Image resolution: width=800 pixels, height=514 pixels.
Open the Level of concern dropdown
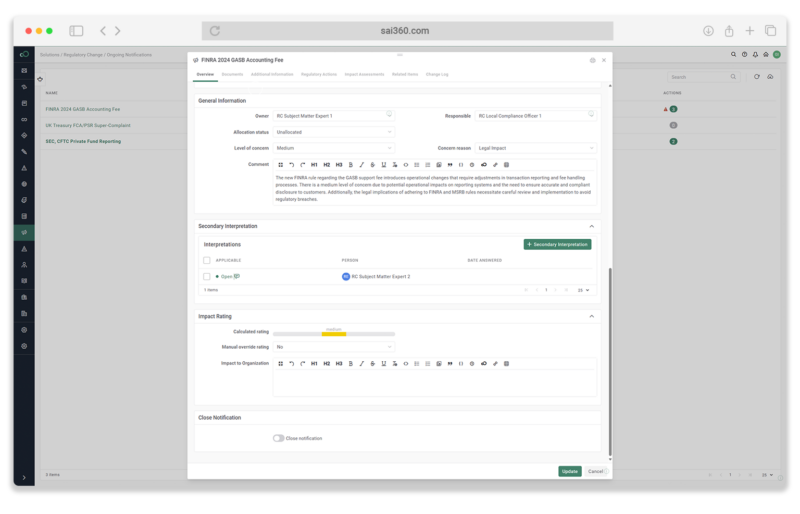[334, 148]
